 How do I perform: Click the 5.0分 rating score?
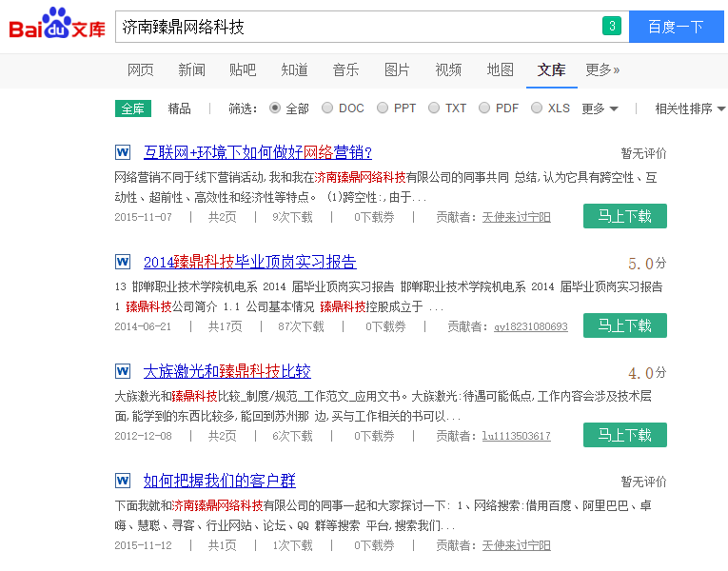click(x=647, y=264)
